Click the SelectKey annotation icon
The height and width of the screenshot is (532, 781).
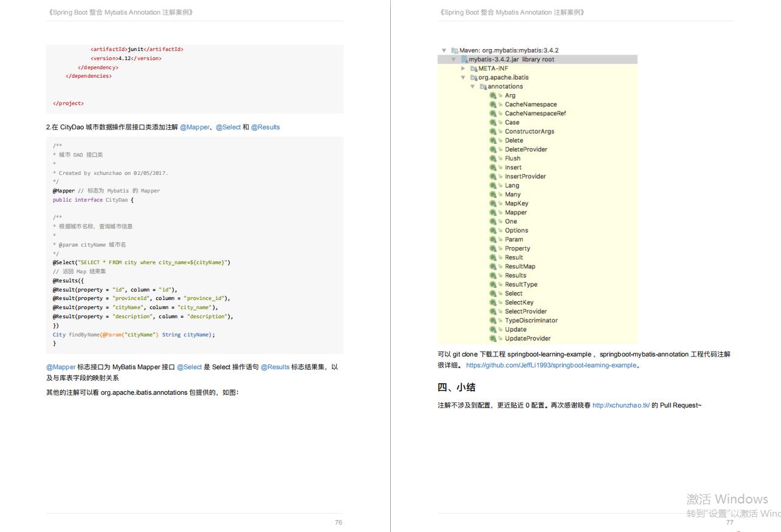tap(493, 302)
